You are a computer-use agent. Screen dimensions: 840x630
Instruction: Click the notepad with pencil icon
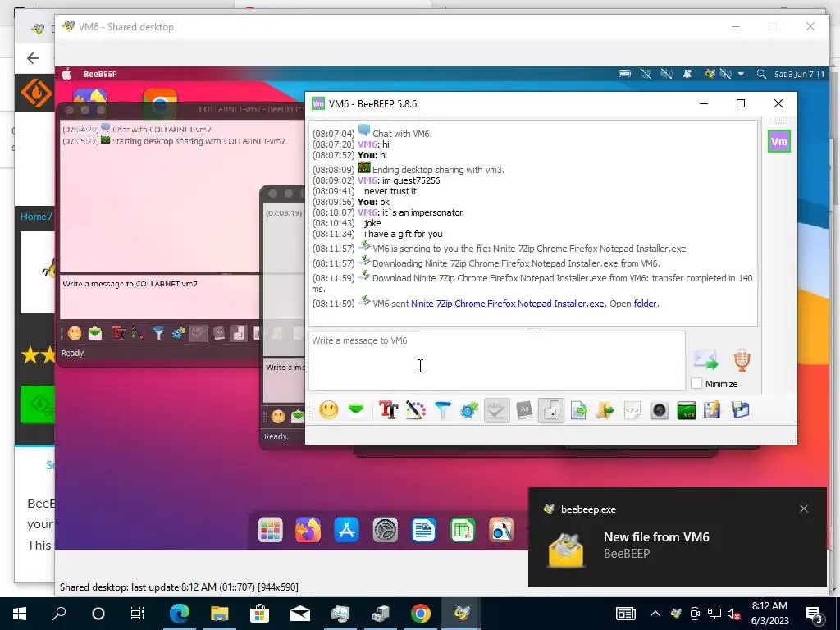[x=713, y=410]
